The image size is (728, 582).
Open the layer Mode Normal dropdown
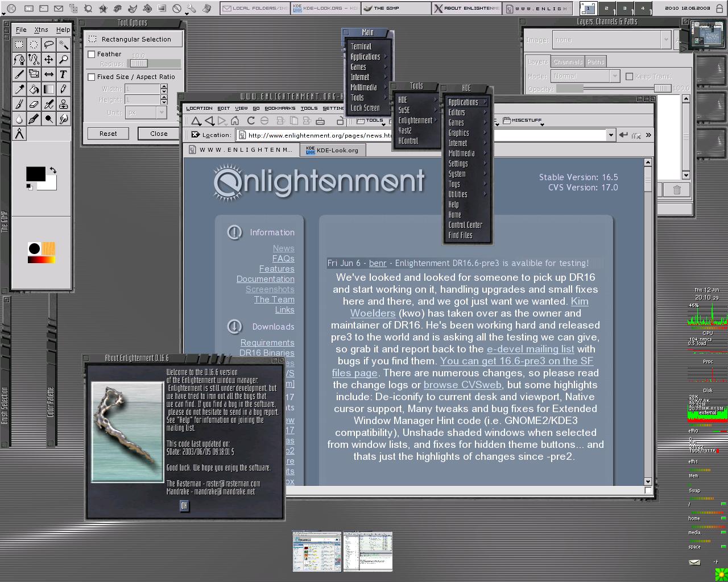click(x=585, y=76)
